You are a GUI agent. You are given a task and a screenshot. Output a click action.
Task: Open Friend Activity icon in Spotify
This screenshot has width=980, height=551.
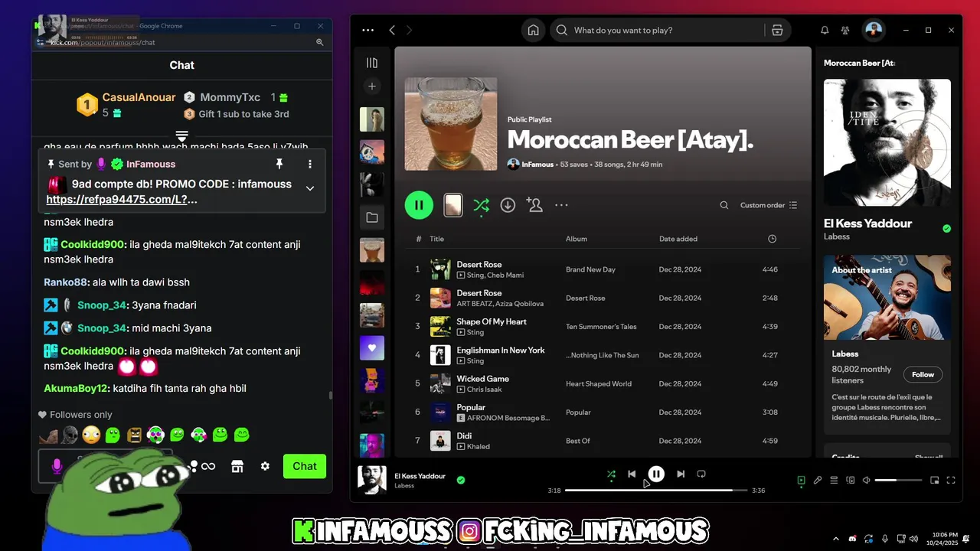(845, 31)
